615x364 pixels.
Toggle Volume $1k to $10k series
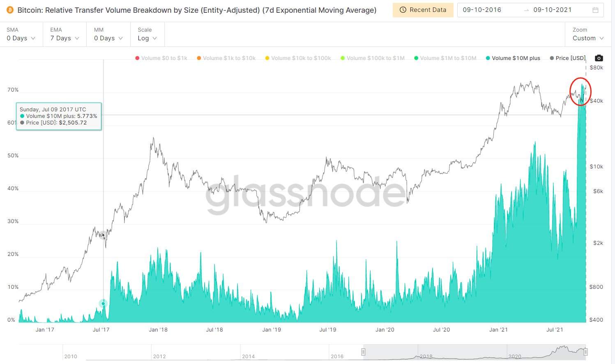[226, 58]
